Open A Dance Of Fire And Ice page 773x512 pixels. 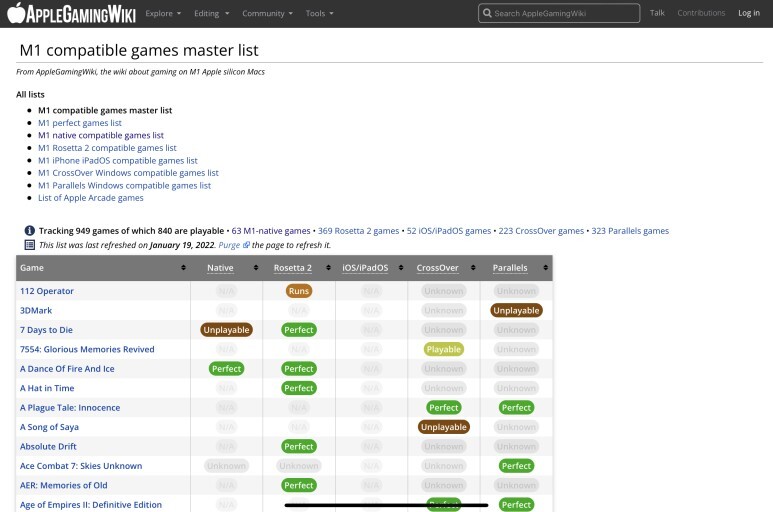click(67, 369)
